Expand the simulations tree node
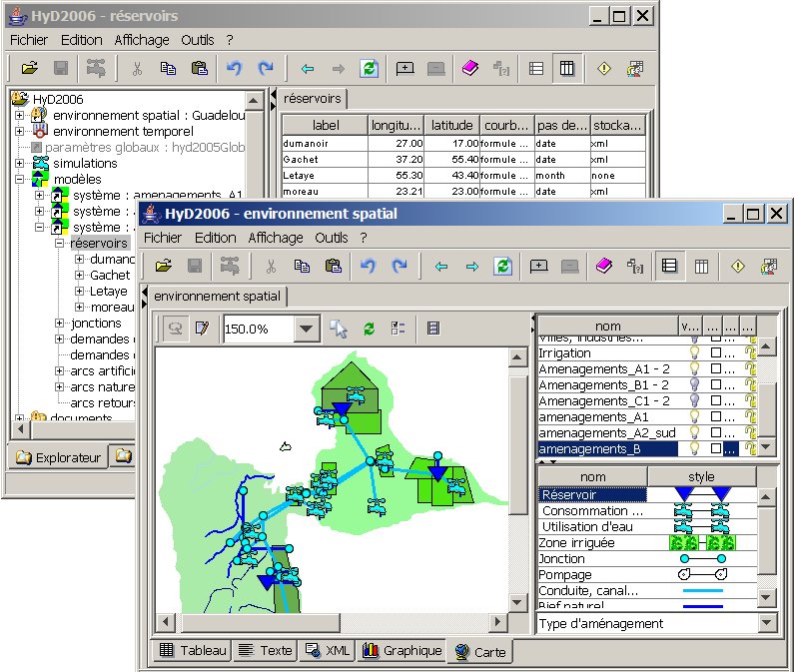Viewport: 795px width, 672px height. click(19, 163)
